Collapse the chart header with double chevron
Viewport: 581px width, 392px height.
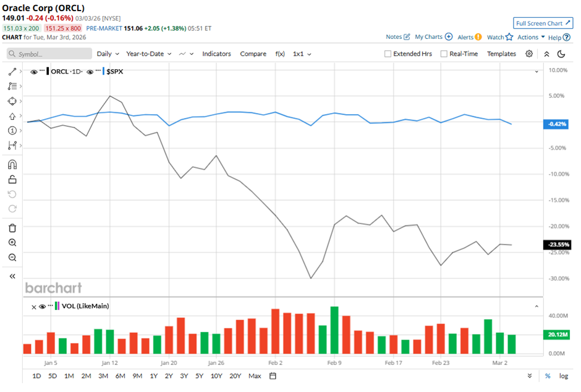point(546,54)
